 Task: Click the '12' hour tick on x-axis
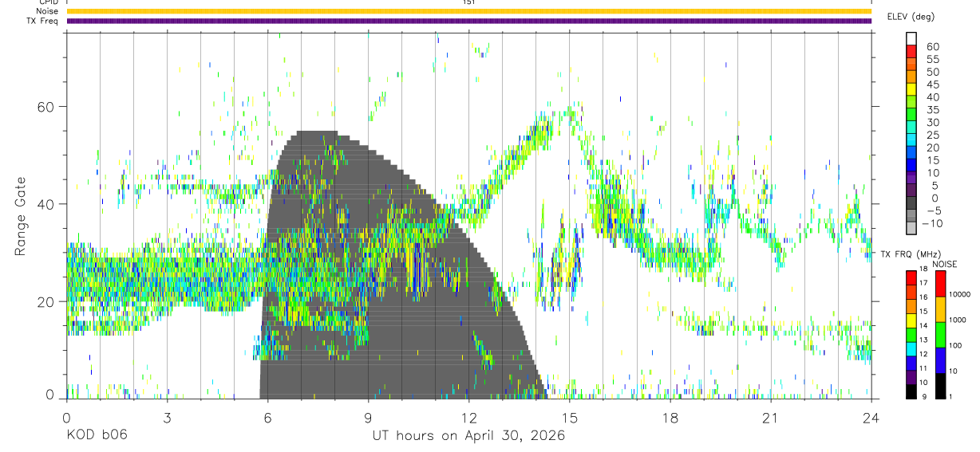469,418
